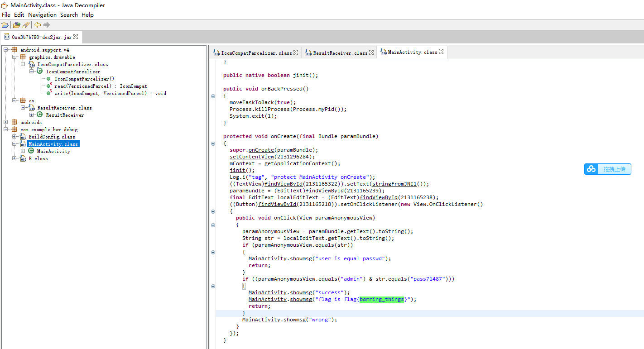Image resolution: width=644 pixels, height=349 pixels.
Task: Select read(VersionedParcel) : IconCompat in tree
Action: (x=101, y=86)
